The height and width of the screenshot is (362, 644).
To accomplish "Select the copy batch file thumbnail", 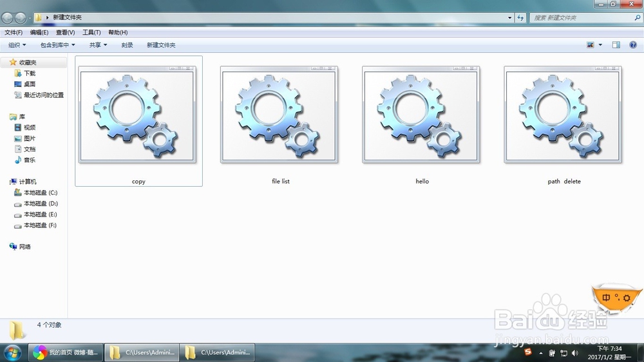I will click(137, 115).
